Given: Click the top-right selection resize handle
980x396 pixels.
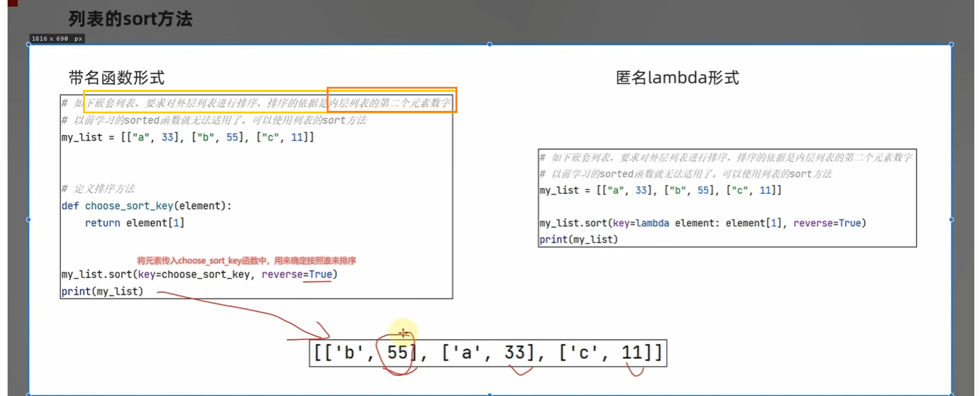Looking at the screenshot, I should (x=951, y=44).
